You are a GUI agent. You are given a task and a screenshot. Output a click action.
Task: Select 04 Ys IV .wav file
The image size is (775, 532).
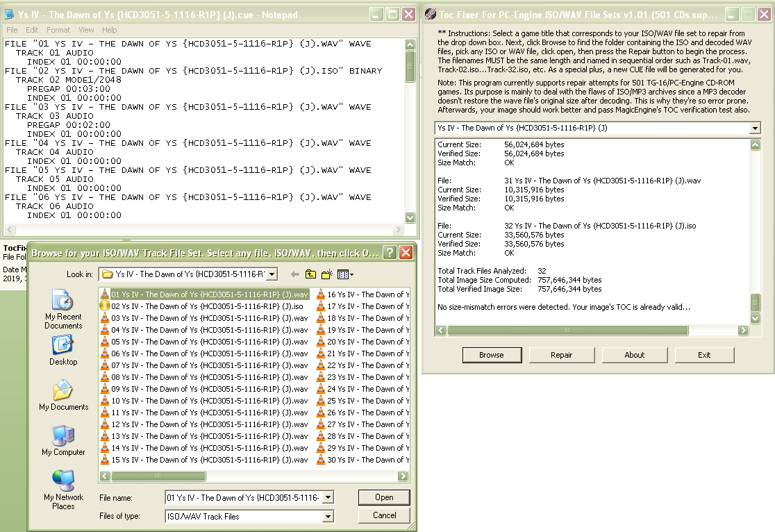pos(204,330)
